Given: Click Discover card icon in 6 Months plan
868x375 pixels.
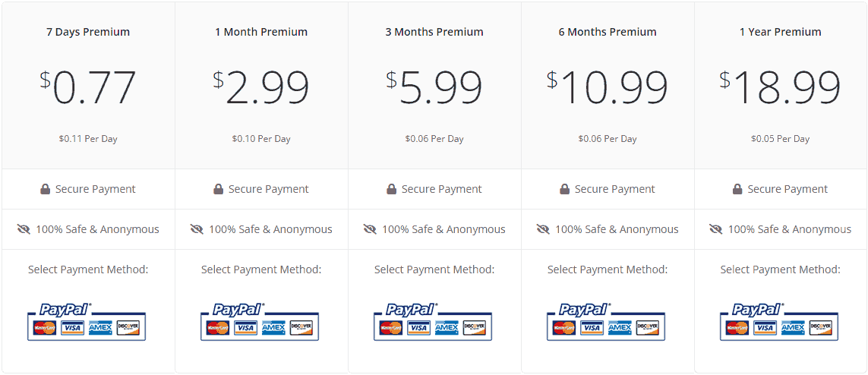Looking at the screenshot, I should (x=647, y=328).
